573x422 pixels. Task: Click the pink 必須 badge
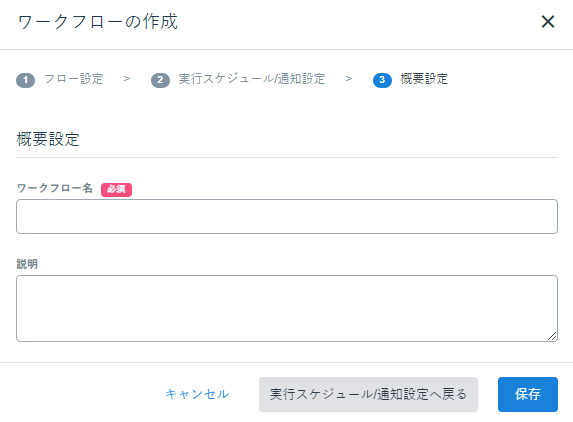(x=116, y=189)
